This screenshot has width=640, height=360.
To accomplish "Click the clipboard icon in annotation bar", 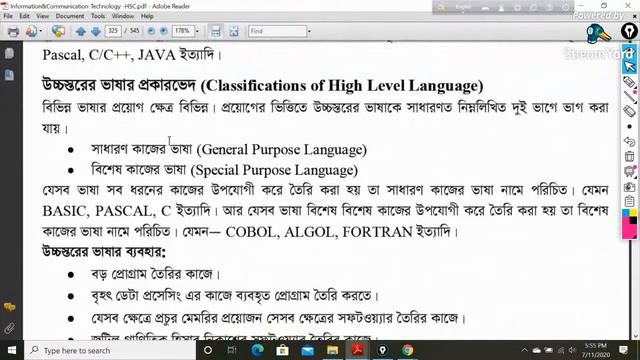I will (x=629, y=201).
